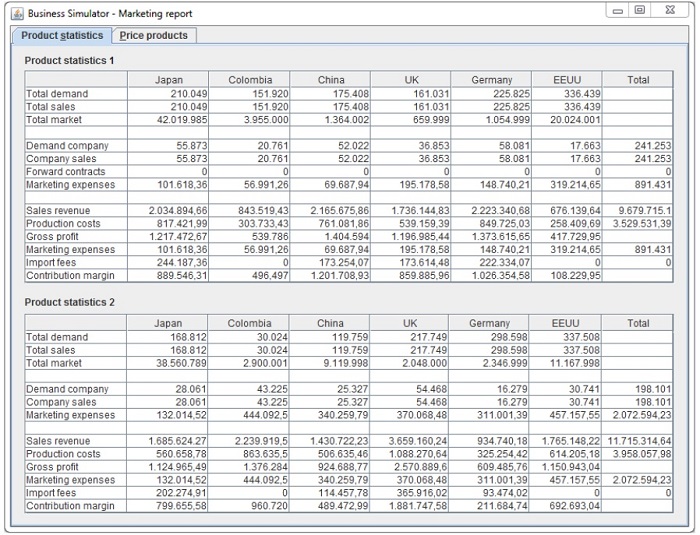Select the UK Gross profit cell 2.570.889,6
700x535 pixels.
coord(411,467)
